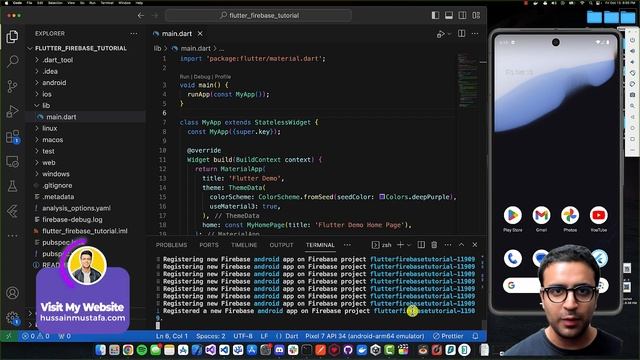
Task: Select the TERMINAL panel tab
Action: coord(320,245)
